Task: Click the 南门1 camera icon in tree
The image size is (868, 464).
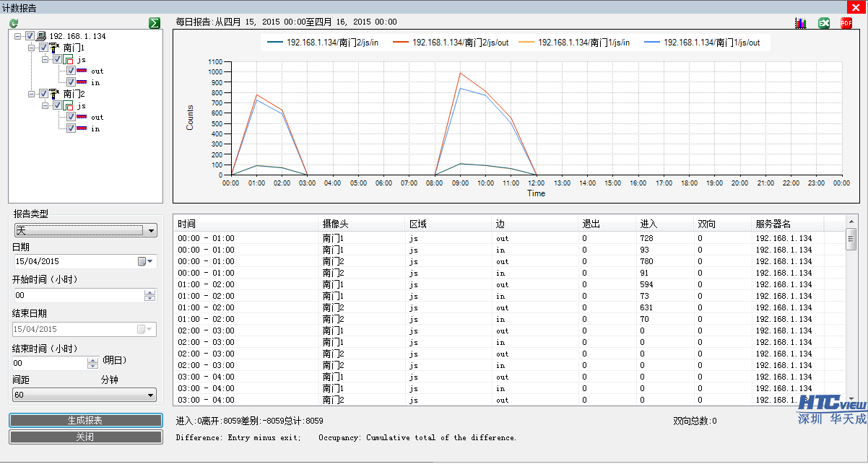Action: pyautogui.click(x=56, y=48)
